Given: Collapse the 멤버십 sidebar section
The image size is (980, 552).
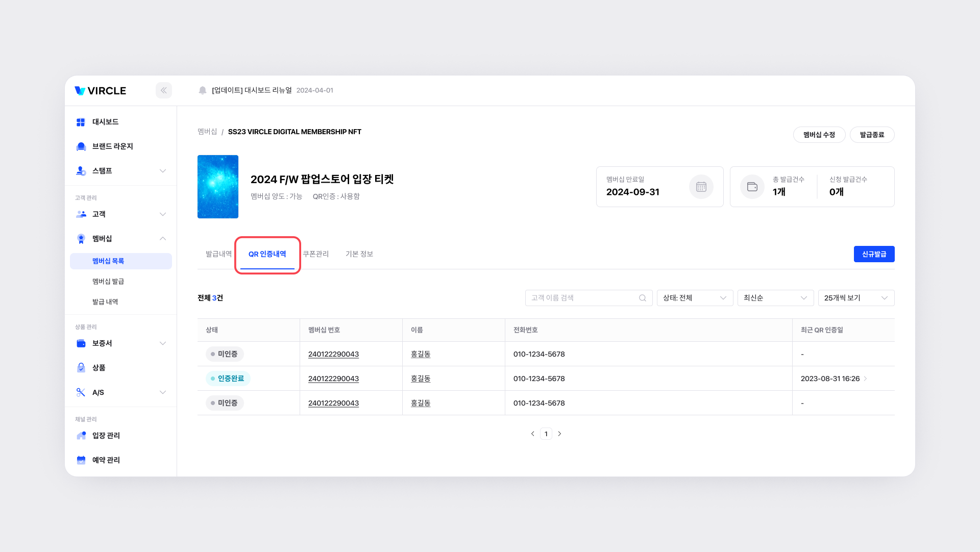Looking at the screenshot, I should pyautogui.click(x=163, y=239).
